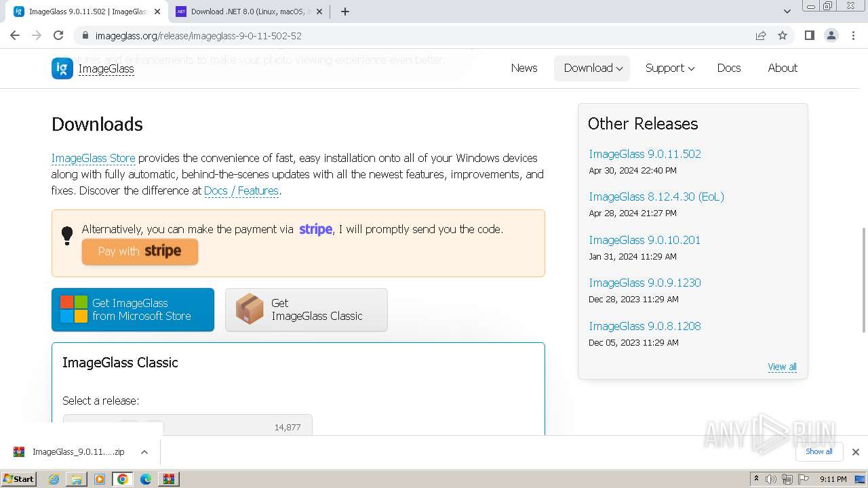The height and width of the screenshot is (488, 868).
Task: Open the media player taskbar icon
Action: [100, 479]
